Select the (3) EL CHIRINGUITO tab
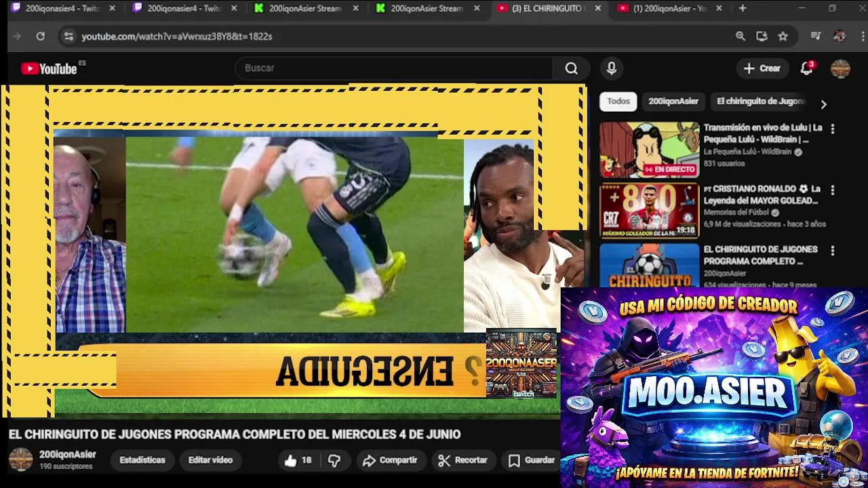Screen dimensions: 868x488 (x=547, y=9)
